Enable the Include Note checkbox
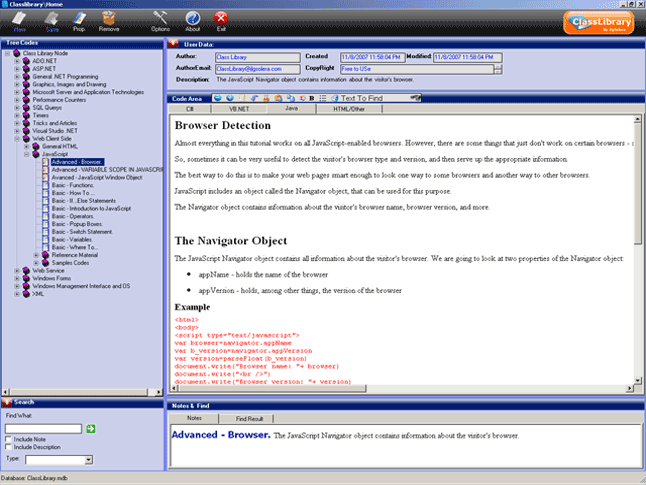This screenshot has width=646, height=485. [x=8, y=439]
